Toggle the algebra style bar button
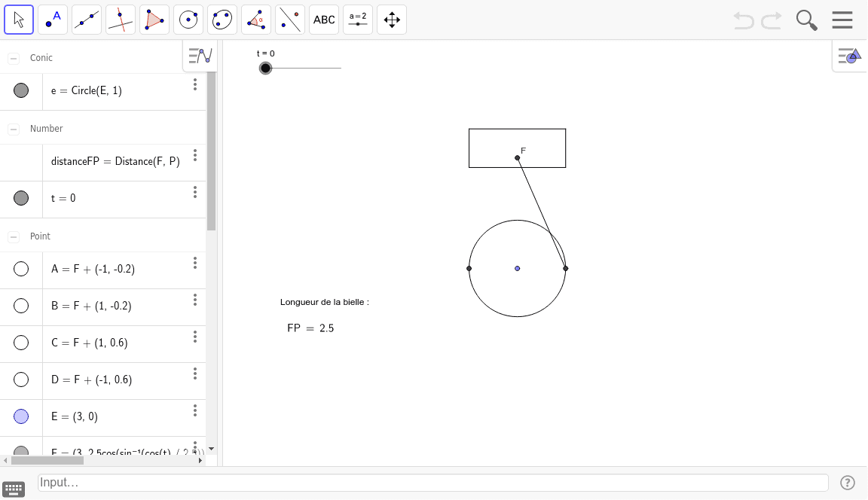 (x=200, y=56)
